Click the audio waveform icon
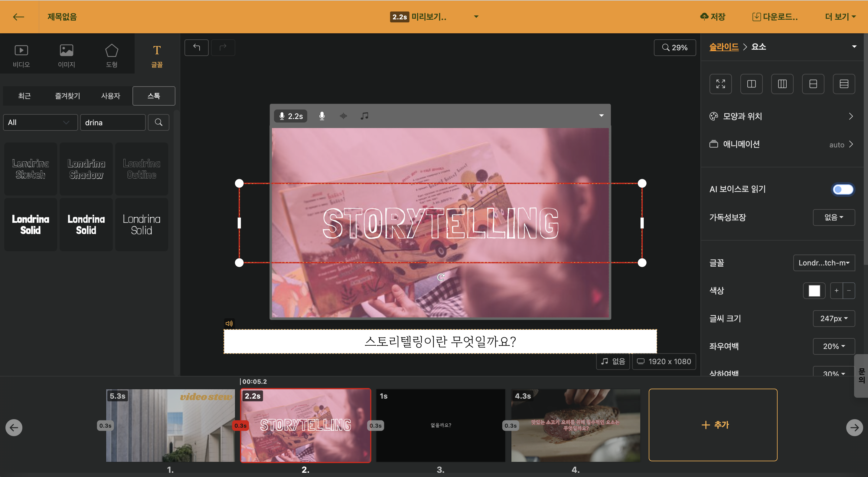The width and height of the screenshot is (868, 477). coord(343,116)
